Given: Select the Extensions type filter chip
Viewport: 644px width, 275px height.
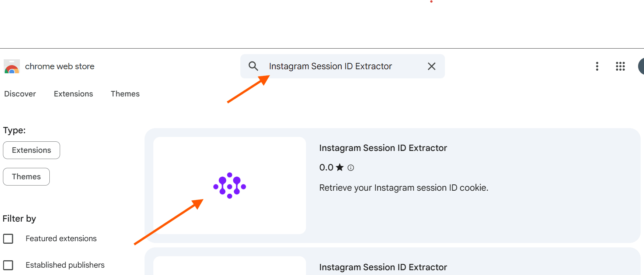Looking at the screenshot, I should (x=31, y=150).
